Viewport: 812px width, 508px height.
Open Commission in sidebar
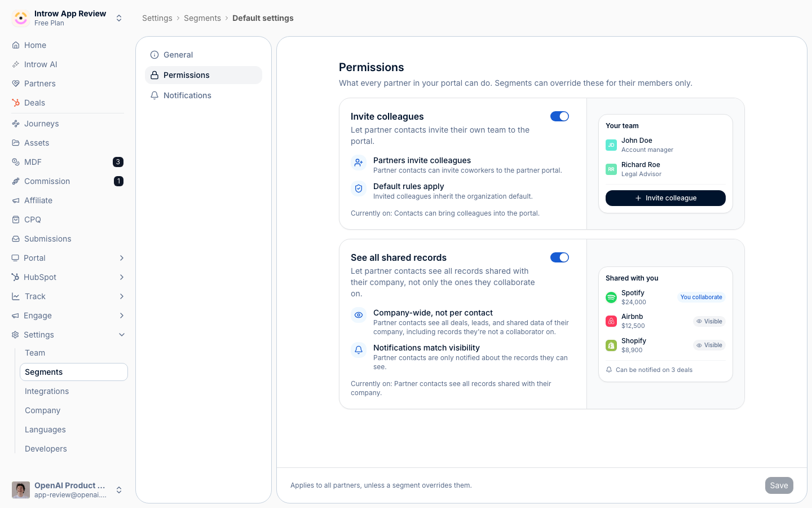coord(68,181)
